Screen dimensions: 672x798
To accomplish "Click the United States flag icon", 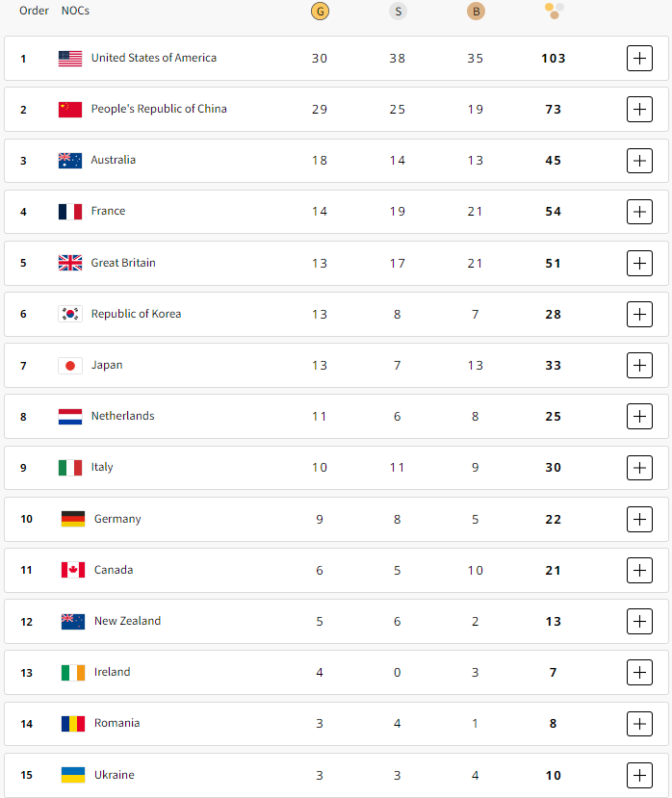I will click(70, 59).
